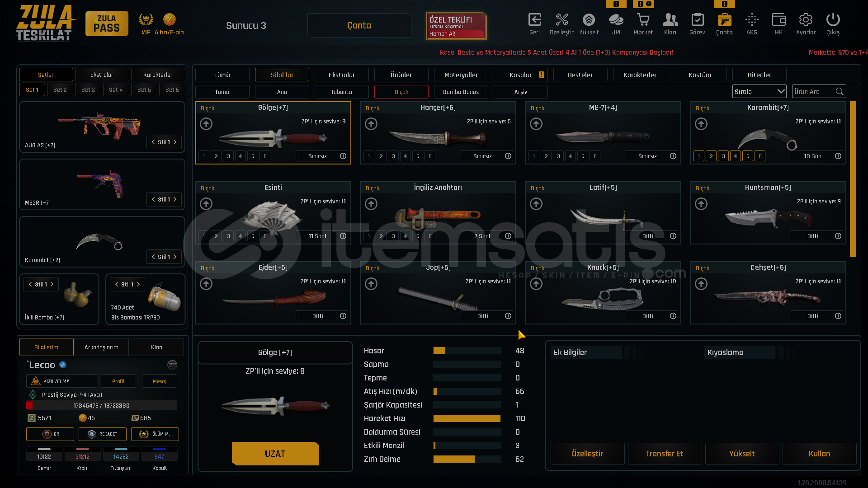Click clock icon on Huntsman[+5] card
Screen dimensions: 868x488
[838, 236]
